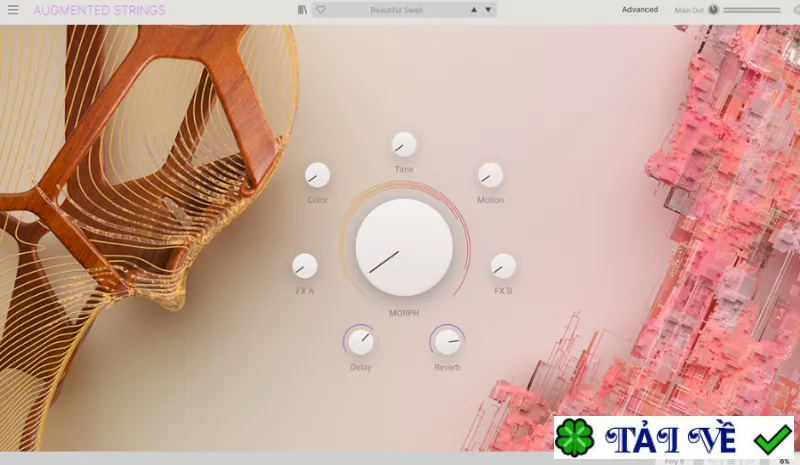
Task: Click the FX A knob
Action: point(305,266)
